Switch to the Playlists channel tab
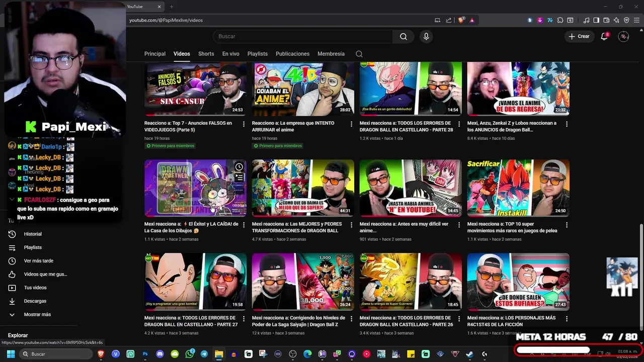644x362 pixels. 258,54
